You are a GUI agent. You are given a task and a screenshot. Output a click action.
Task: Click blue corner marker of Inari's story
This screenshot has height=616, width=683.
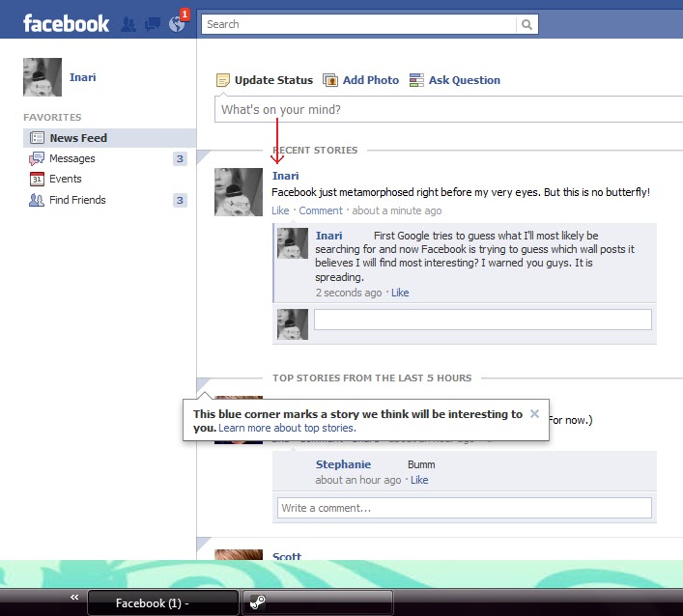[x=204, y=156]
